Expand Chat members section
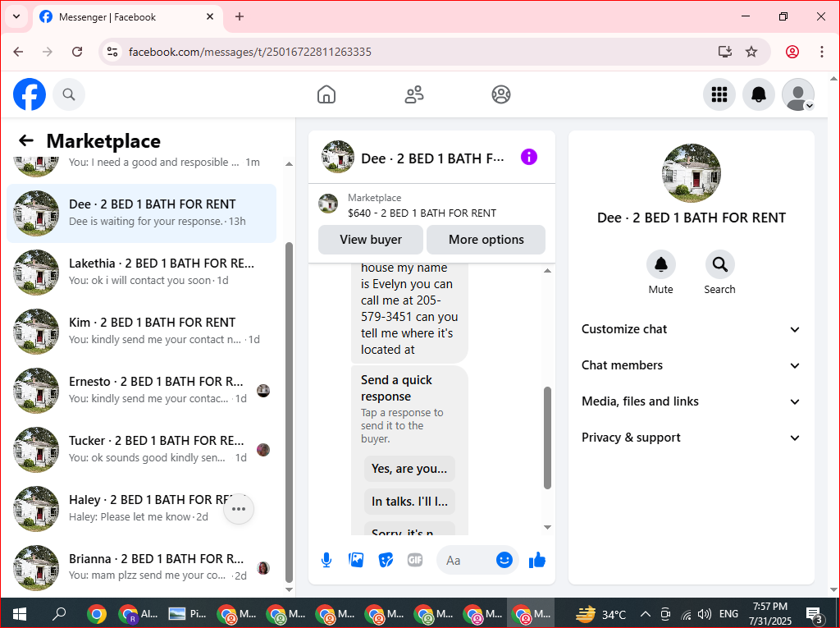840x628 pixels. click(691, 365)
